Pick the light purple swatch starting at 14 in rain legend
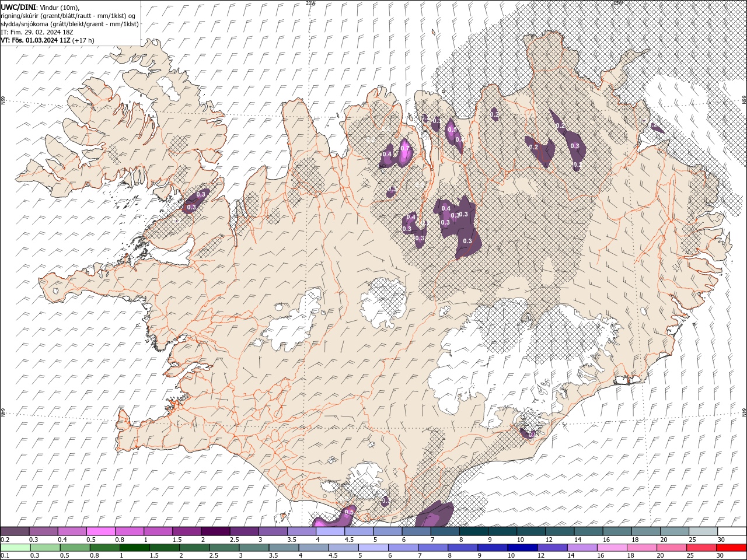This screenshot has height=560, width=747. pos(582,547)
